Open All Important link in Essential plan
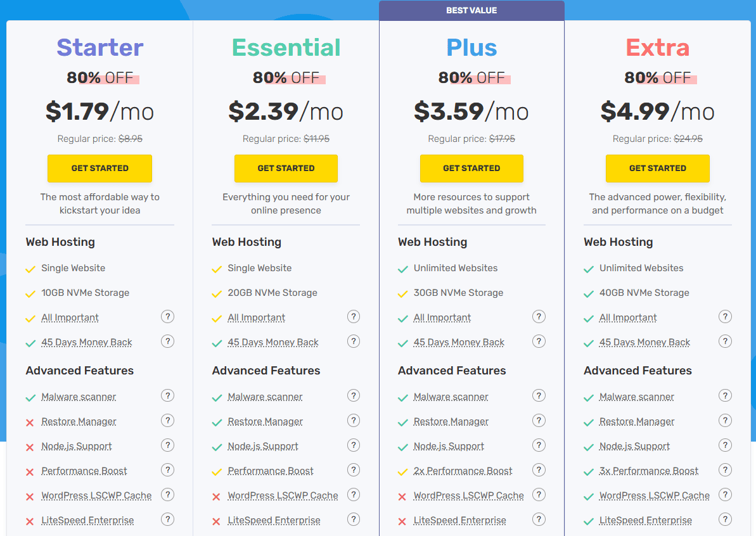756x536 pixels. pyautogui.click(x=256, y=318)
